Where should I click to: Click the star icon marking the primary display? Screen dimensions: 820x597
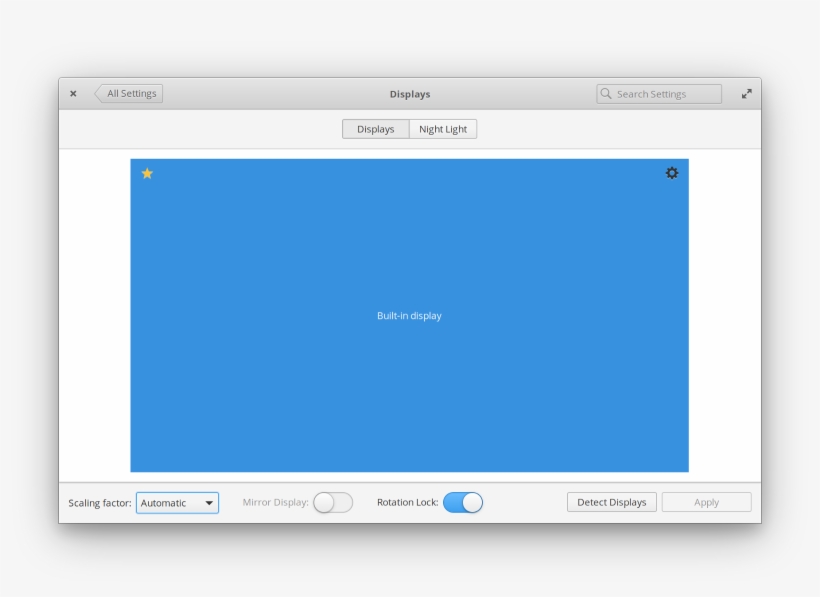[x=147, y=173]
